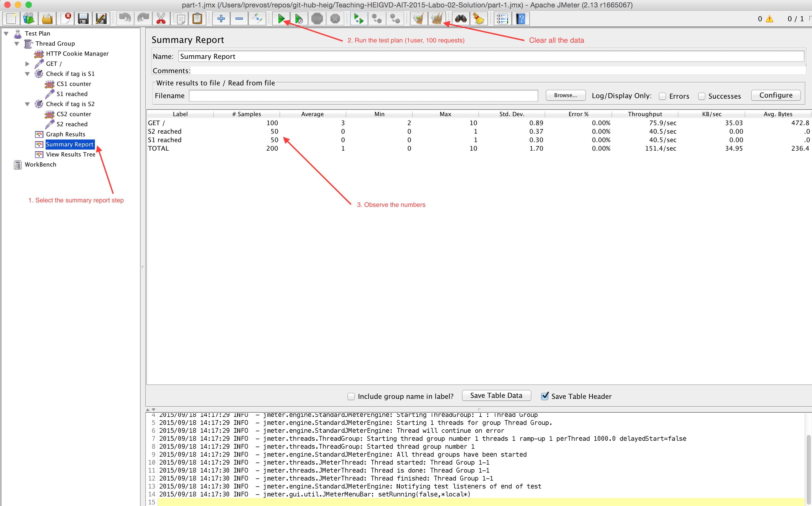Image resolution: width=812 pixels, height=506 pixels.
Task: Expand the GET / tree node
Action: coord(27,64)
